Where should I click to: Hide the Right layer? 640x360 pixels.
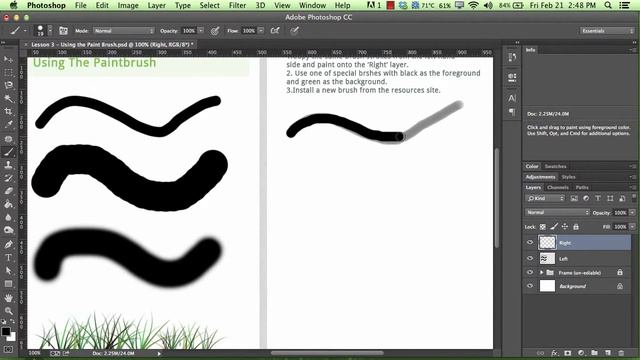point(530,242)
